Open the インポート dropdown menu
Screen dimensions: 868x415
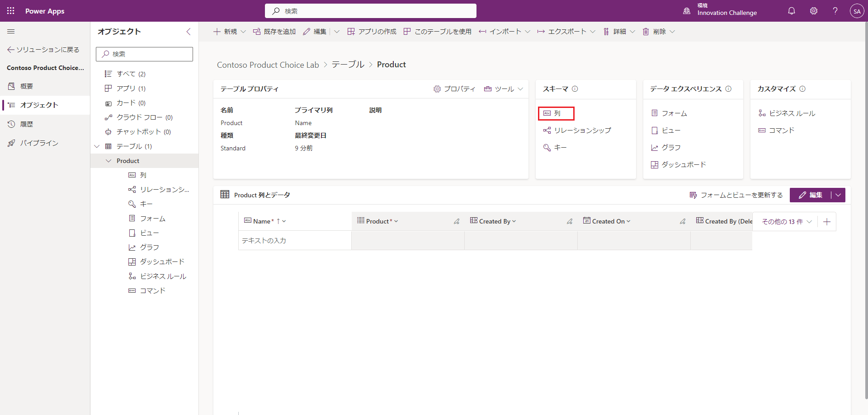(x=505, y=32)
